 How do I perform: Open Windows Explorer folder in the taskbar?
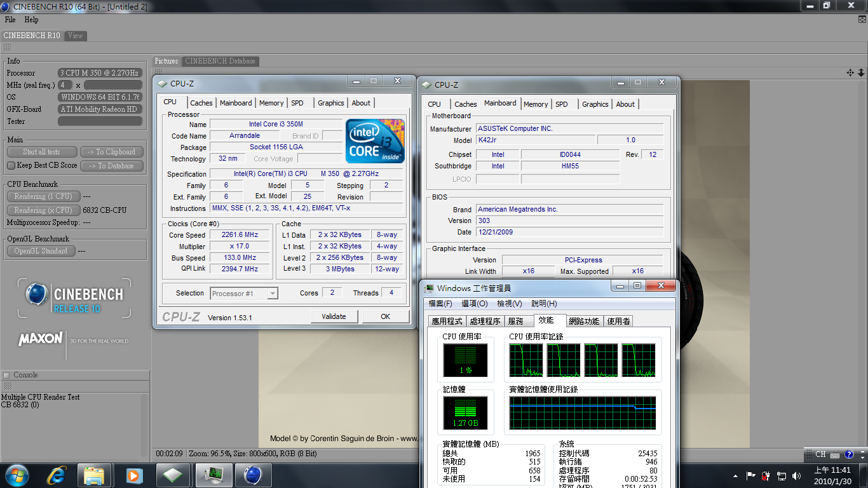[x=94, y=475]
